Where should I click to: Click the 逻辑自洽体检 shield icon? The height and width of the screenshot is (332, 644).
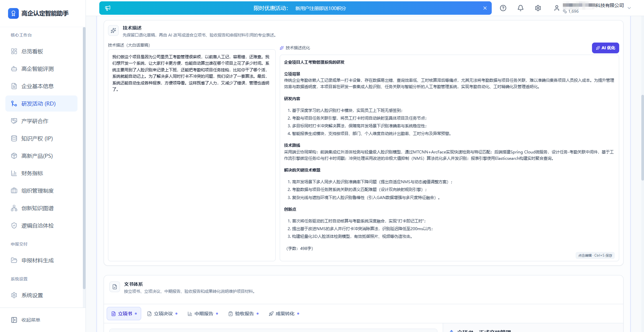[x=14, y=225]
